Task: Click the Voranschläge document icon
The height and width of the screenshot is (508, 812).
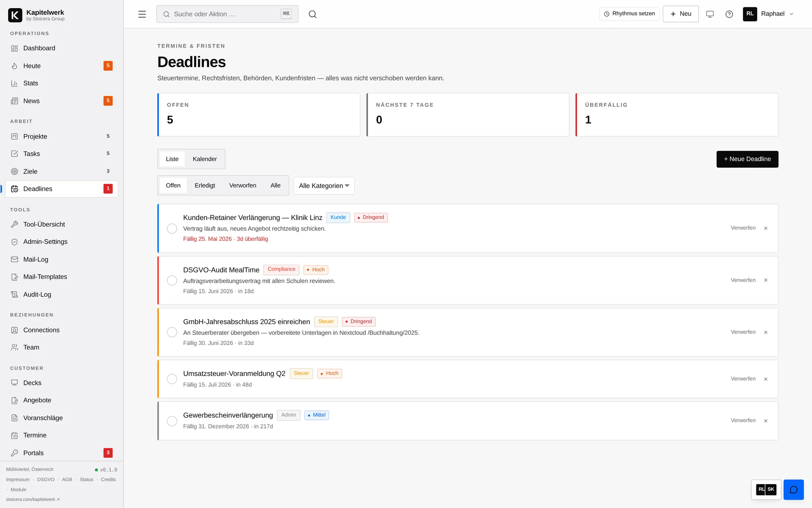Action: 15,418
